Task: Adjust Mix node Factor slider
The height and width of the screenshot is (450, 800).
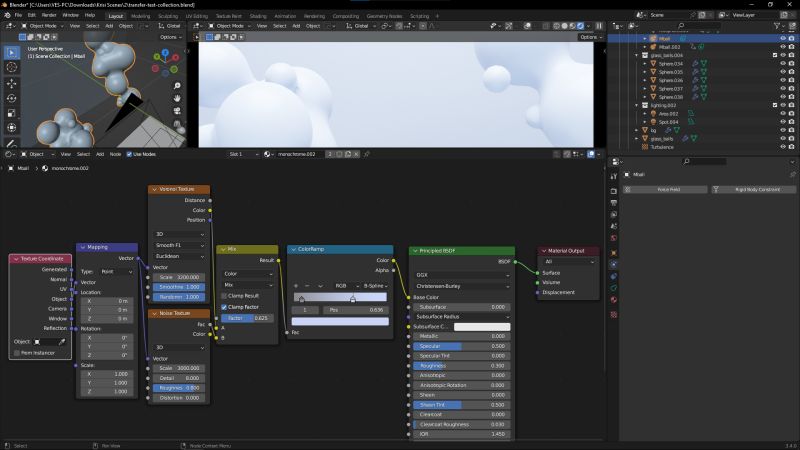Action: 247,318
